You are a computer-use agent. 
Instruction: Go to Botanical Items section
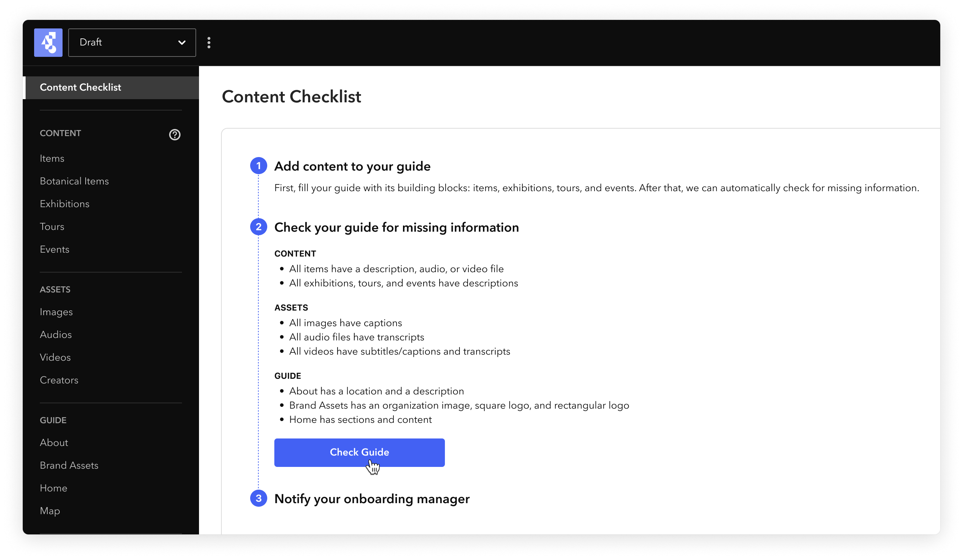point(74,181)
